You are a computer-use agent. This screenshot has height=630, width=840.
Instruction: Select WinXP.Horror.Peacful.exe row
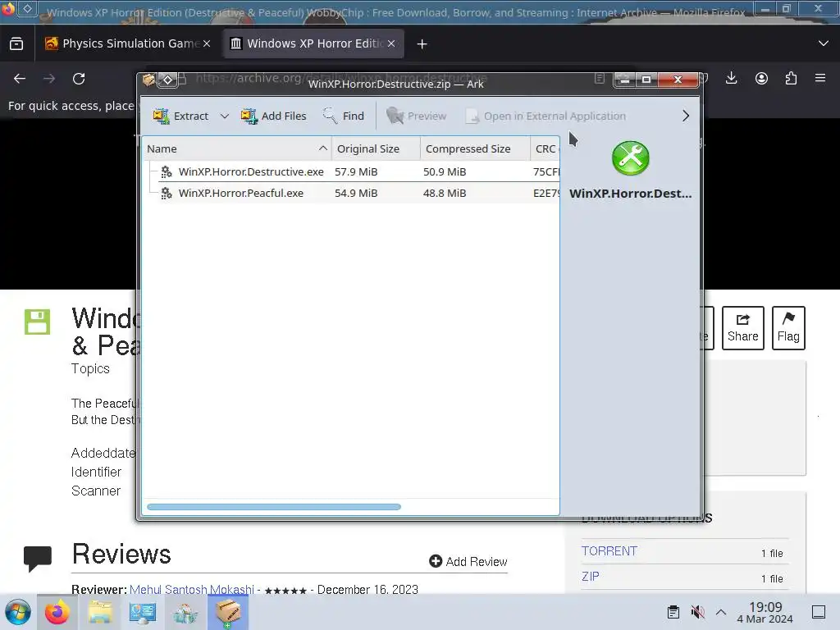[x=351, y=193]
